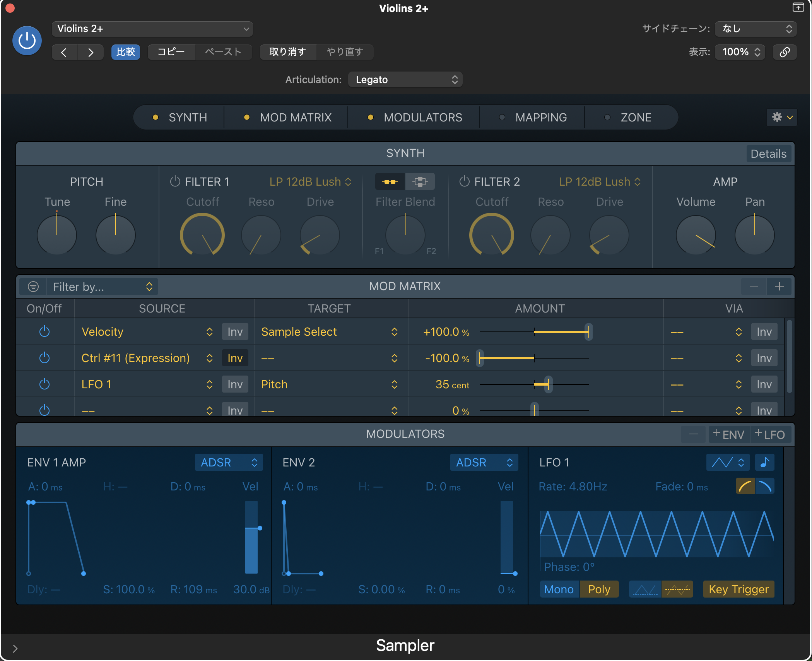812x661 pixels.
Task: Click the mod matrix filter list icon
Action: coord(33,287)
